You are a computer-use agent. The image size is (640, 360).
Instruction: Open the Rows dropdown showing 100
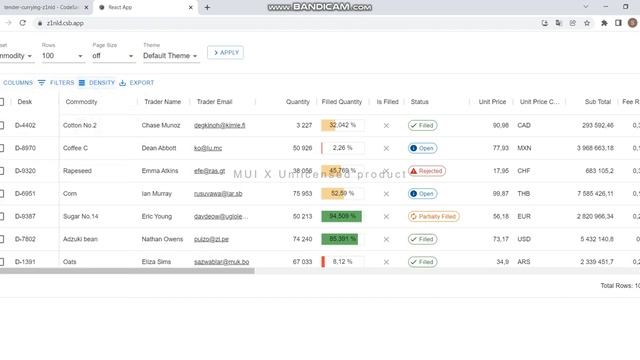(63, 56)
